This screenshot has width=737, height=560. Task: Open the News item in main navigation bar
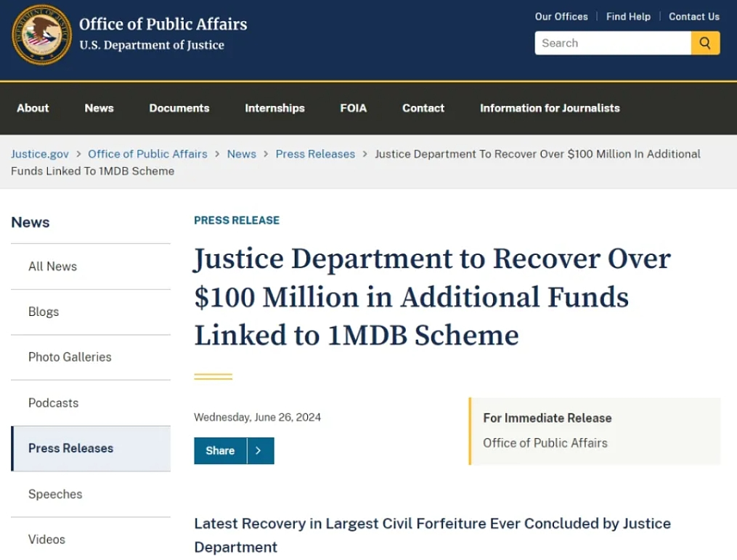(x=99, y=108)
